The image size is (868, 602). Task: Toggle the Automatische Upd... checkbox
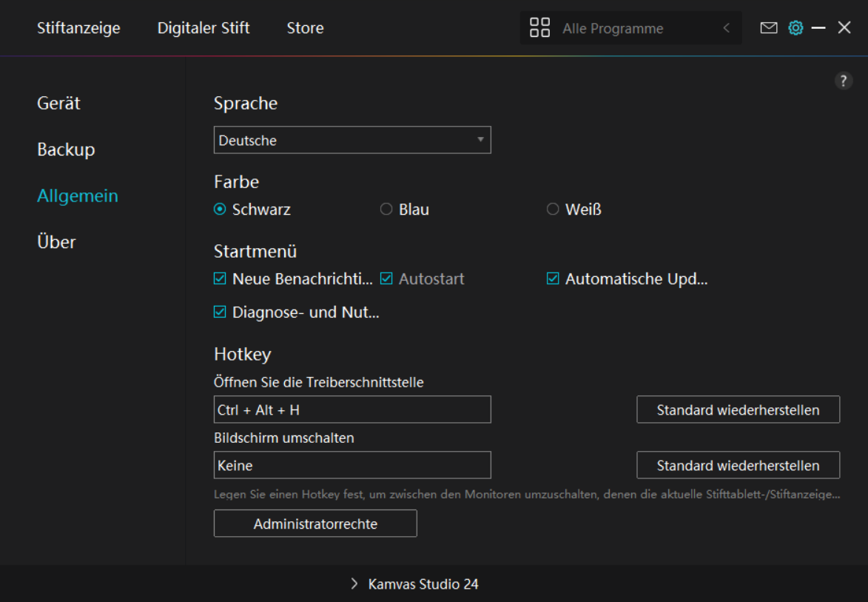553,279
